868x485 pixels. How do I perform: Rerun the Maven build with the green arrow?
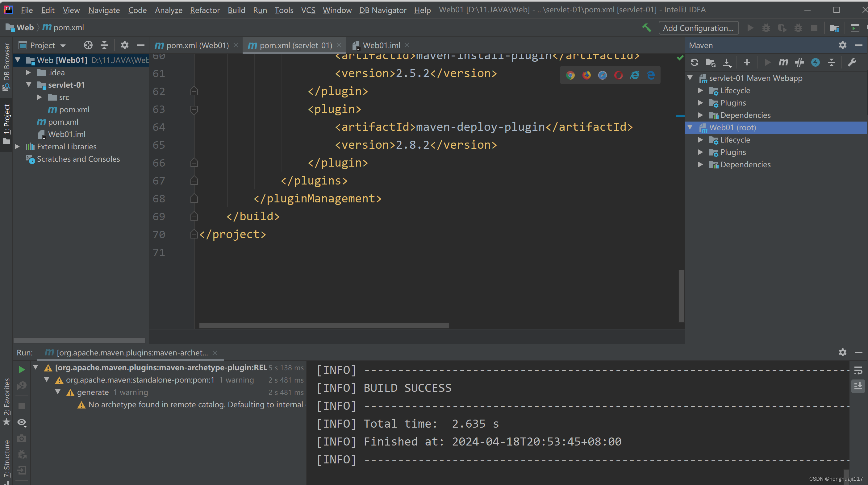(22, 370)
